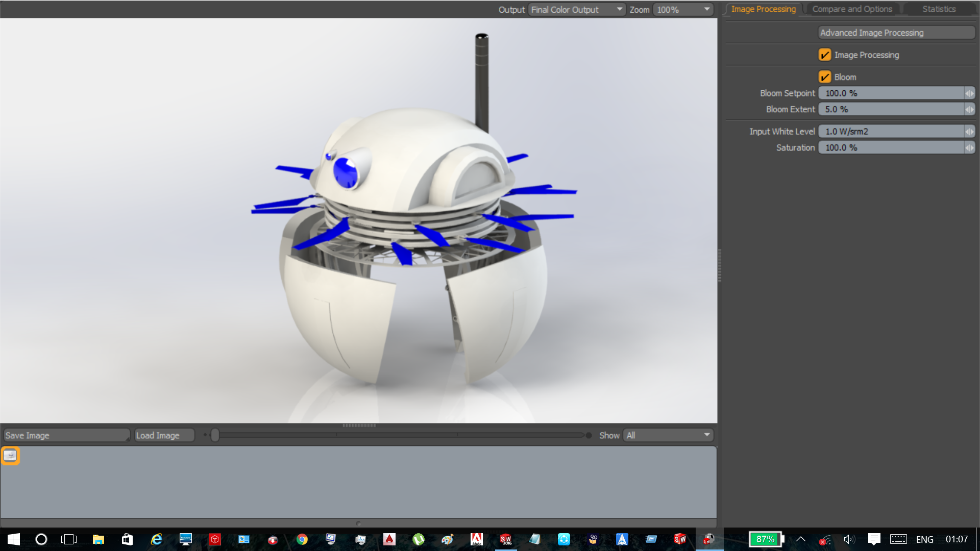Screen dimensions: 980x551
Task: Open the blue round share app in taskbar
Action: (564, 539)
